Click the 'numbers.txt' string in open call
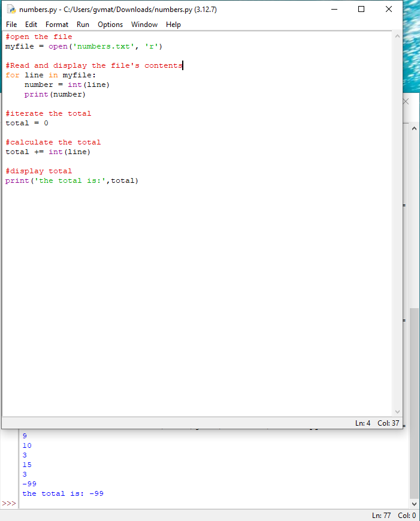 pyautogui.click(x=103, y=47)
